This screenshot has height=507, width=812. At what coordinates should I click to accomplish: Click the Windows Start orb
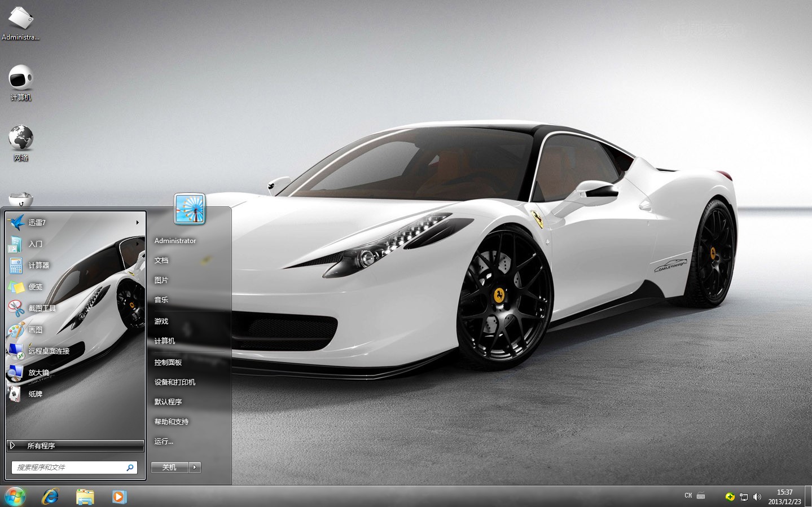pos(15,496)
